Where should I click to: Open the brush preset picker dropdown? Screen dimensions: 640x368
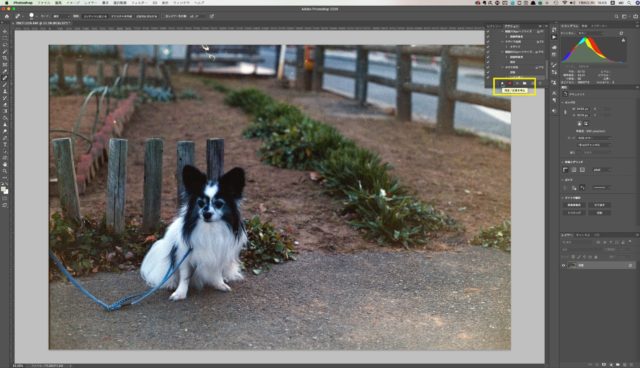(37, 16)
